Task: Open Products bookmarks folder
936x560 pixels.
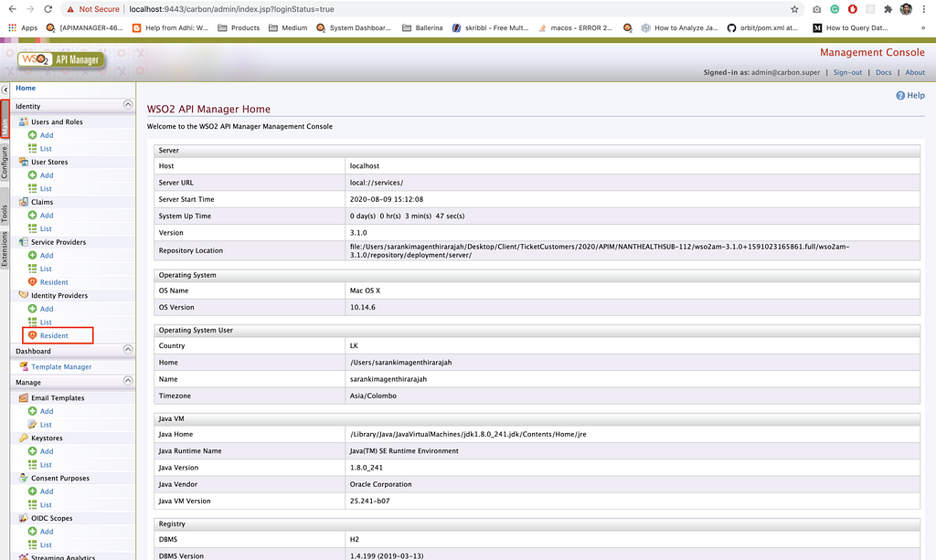Action: point(239,27)
